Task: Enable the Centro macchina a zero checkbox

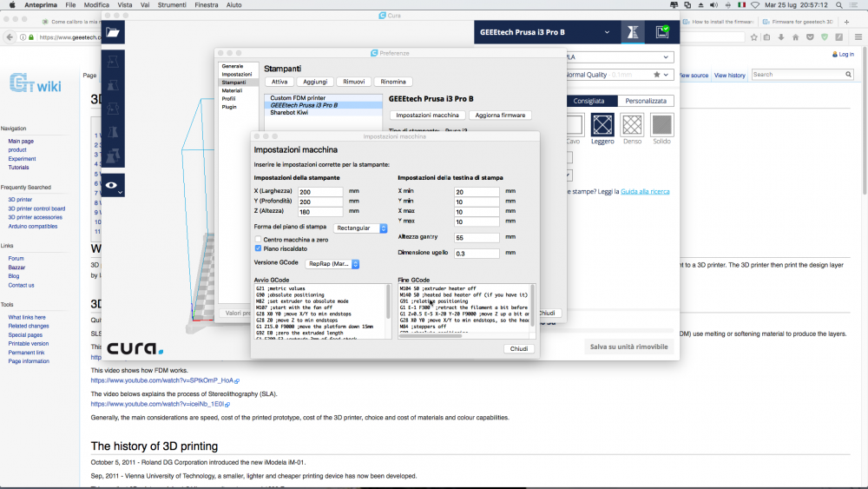Action: pyautogui.click(x=258, y=239)
